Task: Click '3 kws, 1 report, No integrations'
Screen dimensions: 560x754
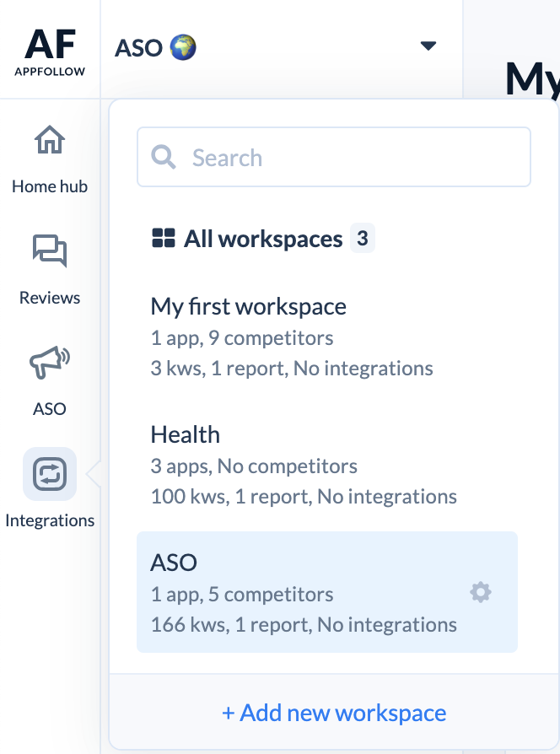Action: tap(292, 369)
